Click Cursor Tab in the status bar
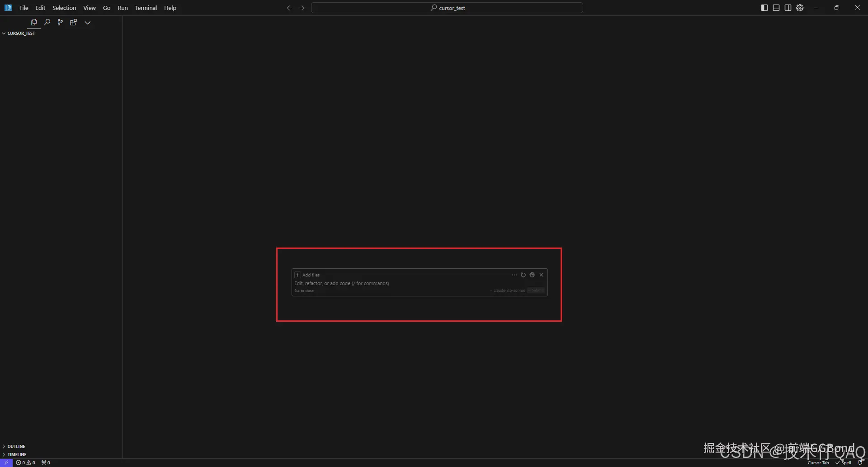Viewport: 868px width, 467px height. coord(818,462)
